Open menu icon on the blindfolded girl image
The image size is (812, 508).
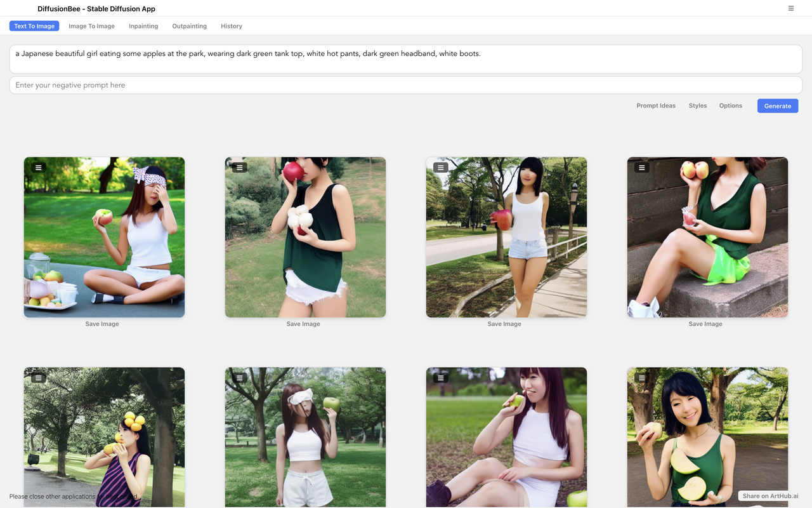point(39,168)
